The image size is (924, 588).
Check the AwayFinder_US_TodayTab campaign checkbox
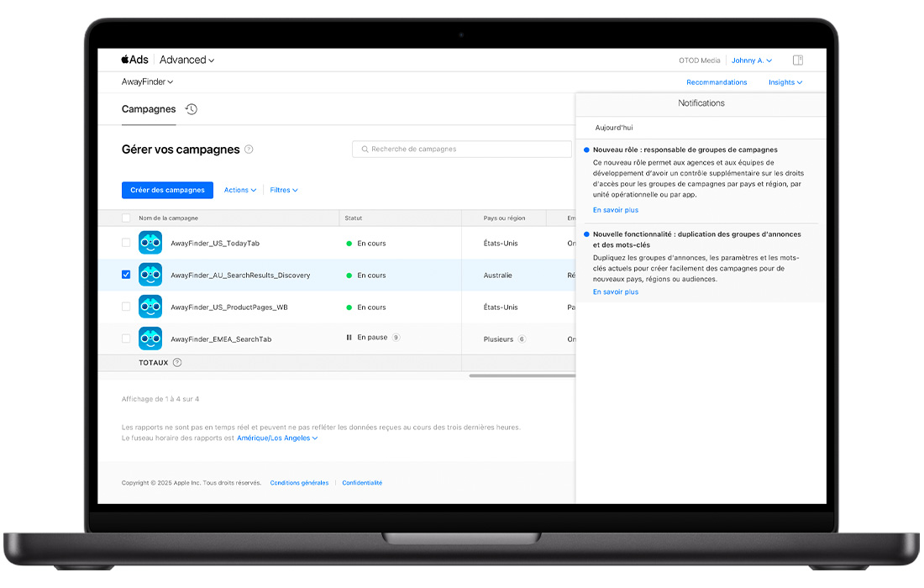tap(126, 243)
